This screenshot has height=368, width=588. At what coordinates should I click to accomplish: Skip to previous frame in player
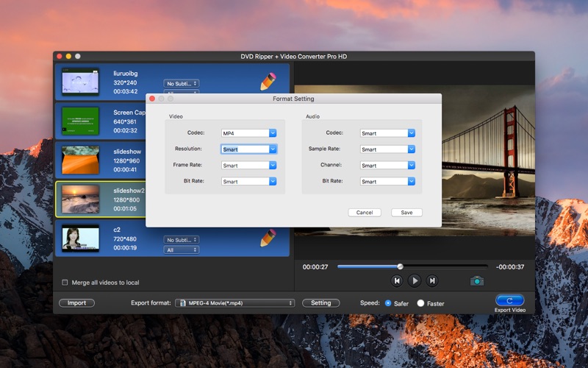(397, 280)
